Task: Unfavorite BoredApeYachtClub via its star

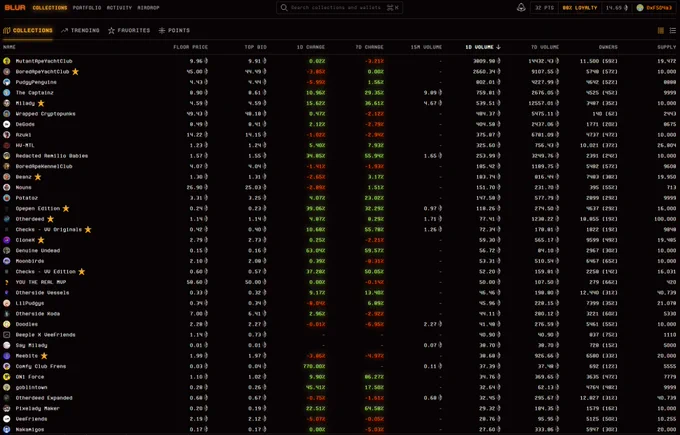Action: pos(75,71)
